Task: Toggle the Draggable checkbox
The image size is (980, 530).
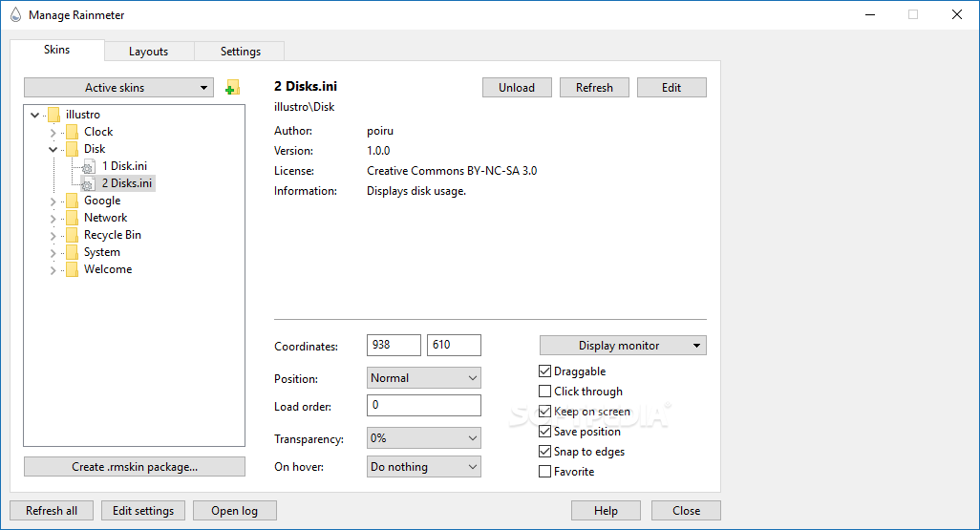Action: (544, 371)
